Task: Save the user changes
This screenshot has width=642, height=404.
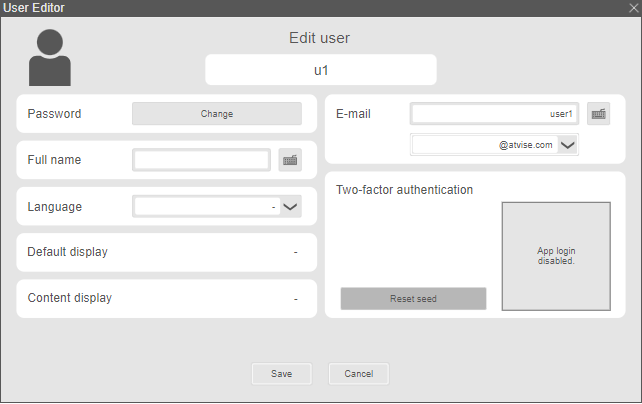Action: click(282, 374)
